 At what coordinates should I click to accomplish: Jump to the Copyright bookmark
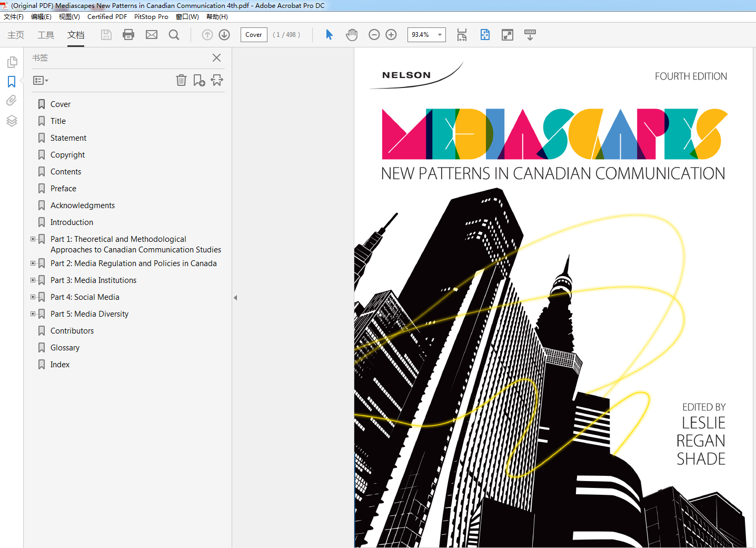coord(67,155)
